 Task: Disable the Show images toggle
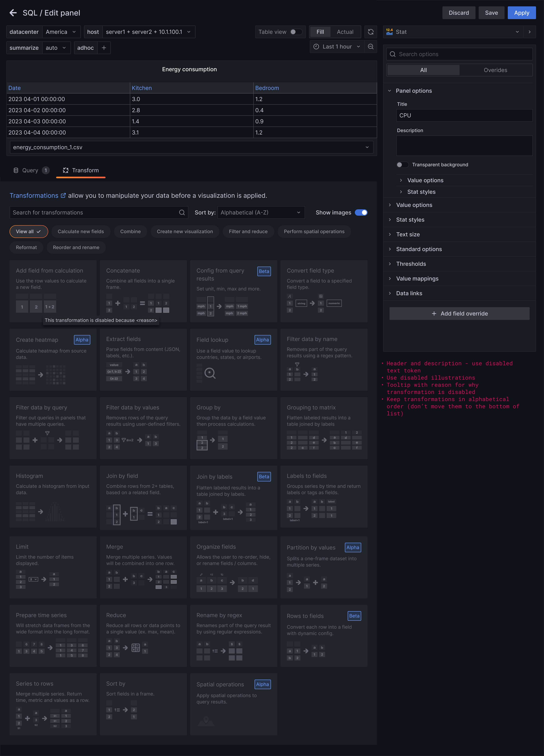pos(361,212)
